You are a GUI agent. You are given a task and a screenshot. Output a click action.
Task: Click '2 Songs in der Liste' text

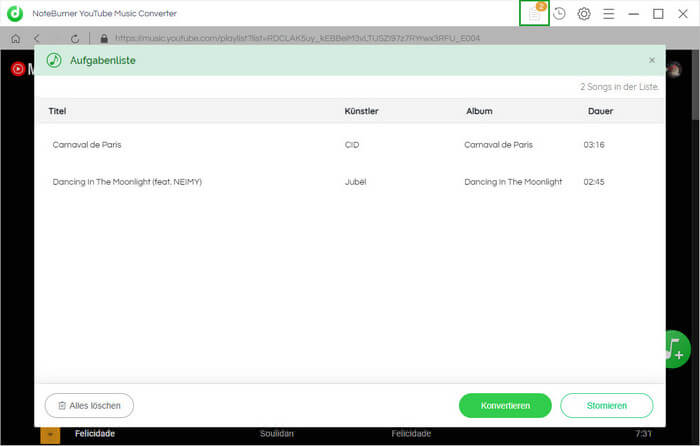tap(619, 87)
